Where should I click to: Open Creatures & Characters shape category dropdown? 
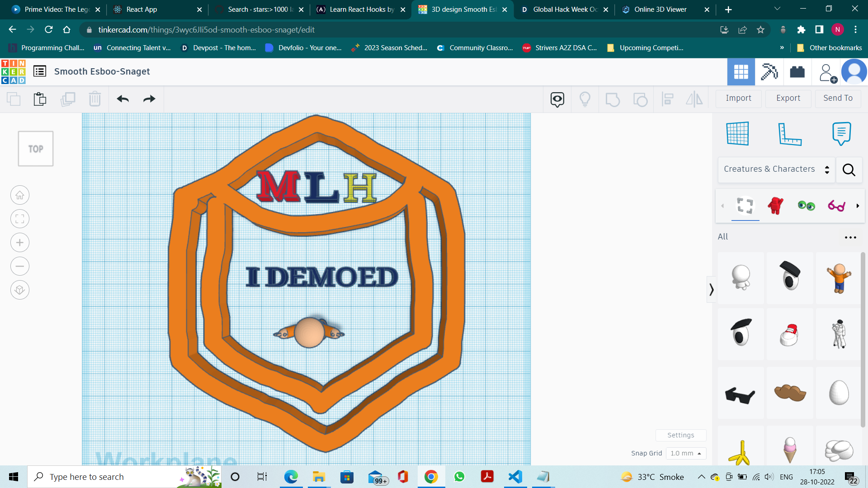pos(776,169)
